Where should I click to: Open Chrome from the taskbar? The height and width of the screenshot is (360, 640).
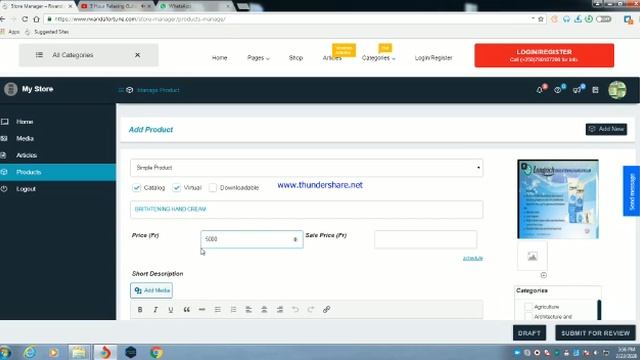(x=156, y=352)
